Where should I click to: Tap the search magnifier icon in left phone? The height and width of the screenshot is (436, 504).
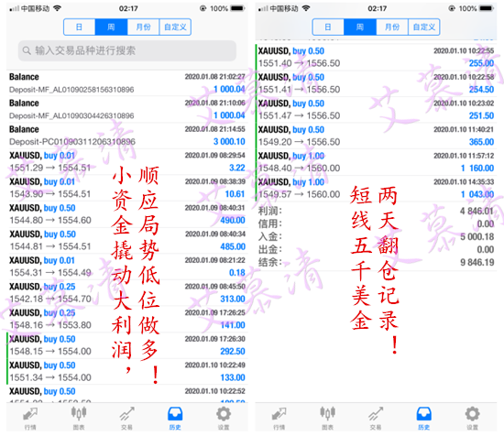point(27,50)
